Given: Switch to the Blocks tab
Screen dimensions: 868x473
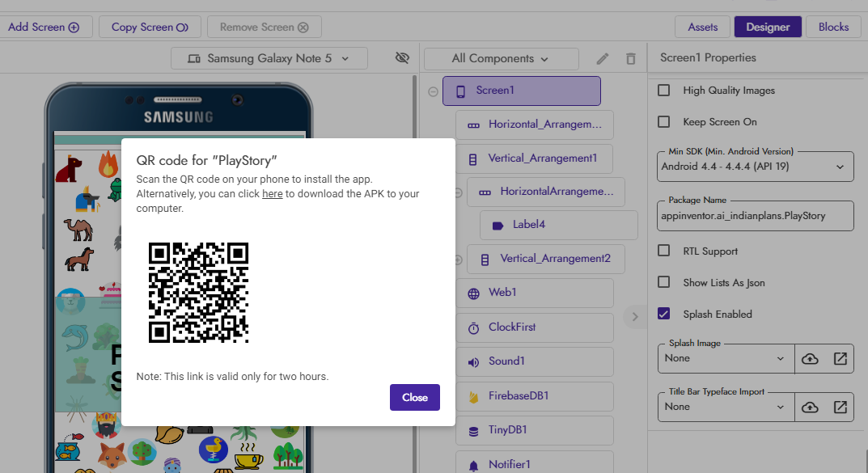Looking at the screenshot, I should [833, 27].
